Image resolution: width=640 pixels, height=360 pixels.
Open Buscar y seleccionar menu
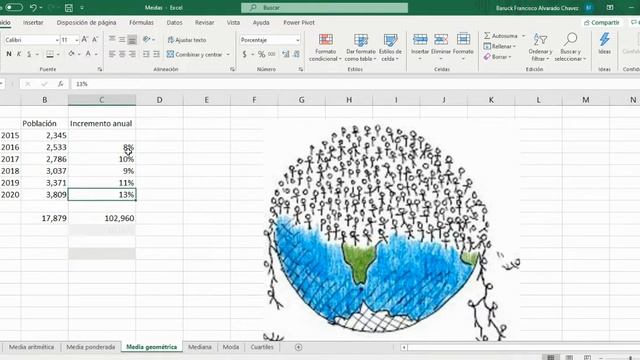point(570,47)
